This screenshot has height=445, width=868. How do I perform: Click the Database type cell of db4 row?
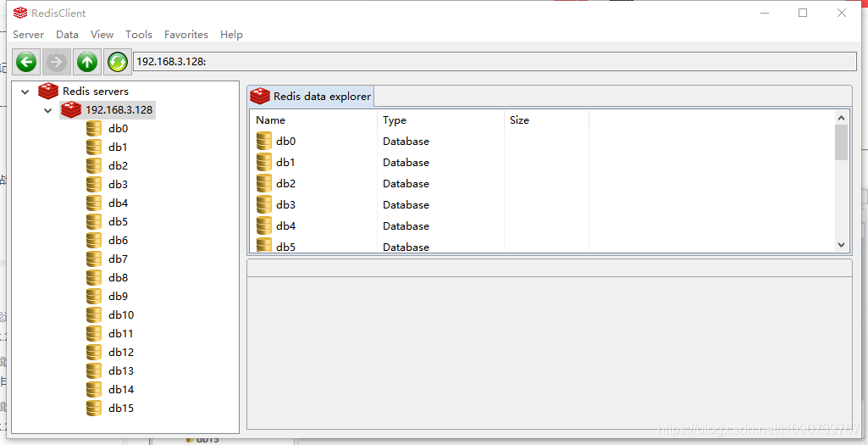pos(406,226)
